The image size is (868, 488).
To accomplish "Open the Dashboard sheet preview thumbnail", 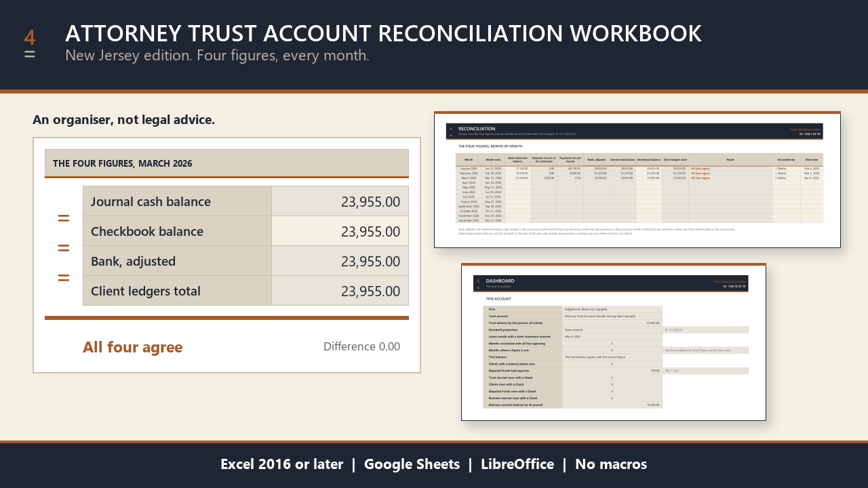I will pos(614,342).
